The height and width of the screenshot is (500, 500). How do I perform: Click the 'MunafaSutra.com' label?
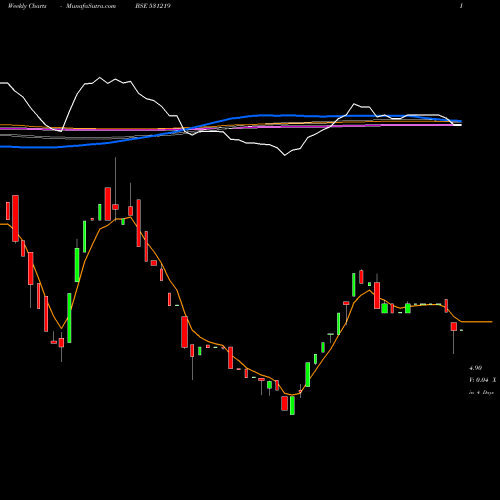[x=91, y=6]
